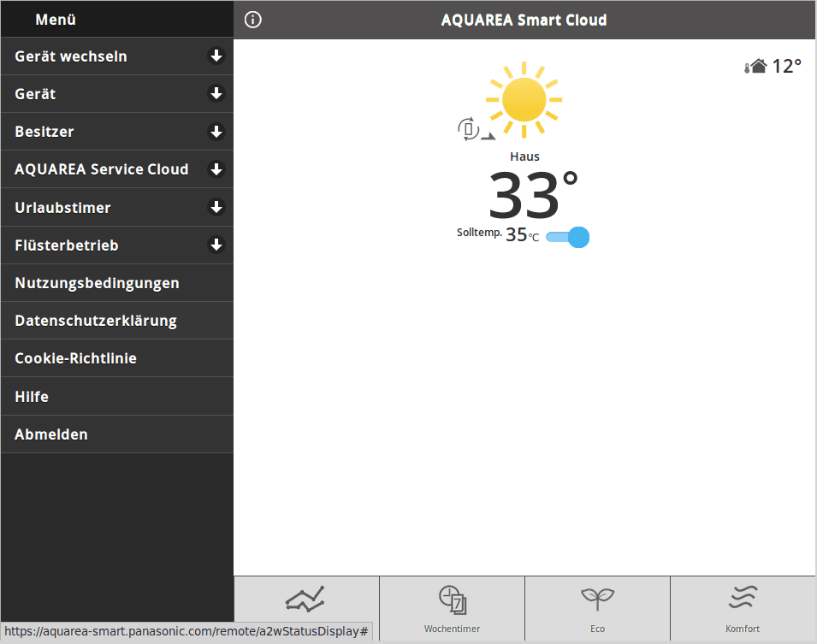Open the Hilfe menu entry
Viewport: 817px width, 644px height.
click(x=116, y=397)
